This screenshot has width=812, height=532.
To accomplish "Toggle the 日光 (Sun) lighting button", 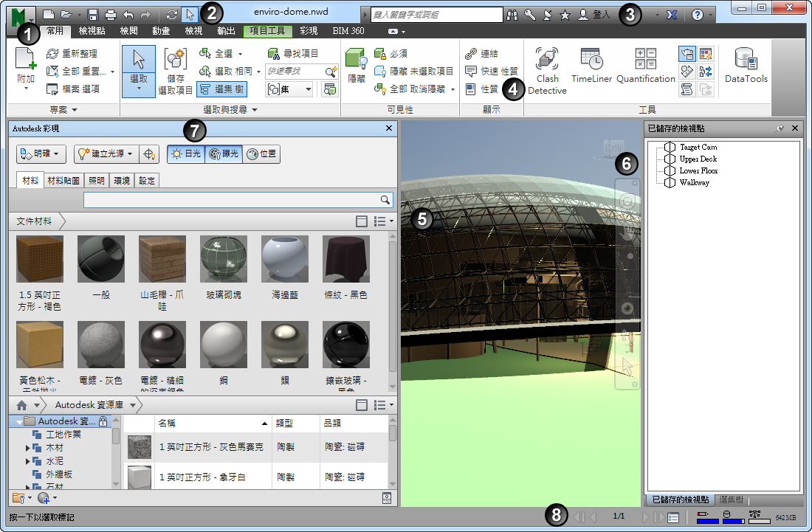I will coord(185,154).
